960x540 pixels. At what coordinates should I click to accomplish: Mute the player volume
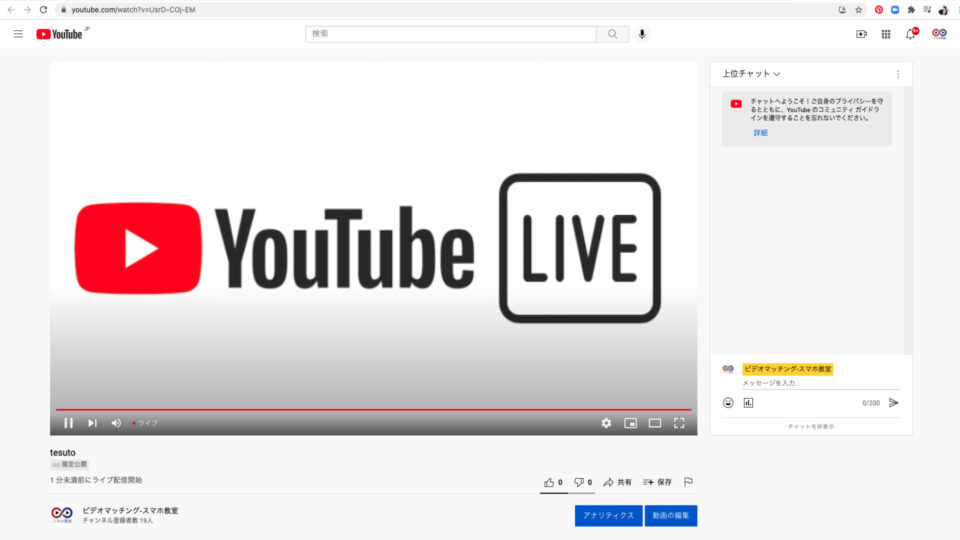[x=116, y=423]
